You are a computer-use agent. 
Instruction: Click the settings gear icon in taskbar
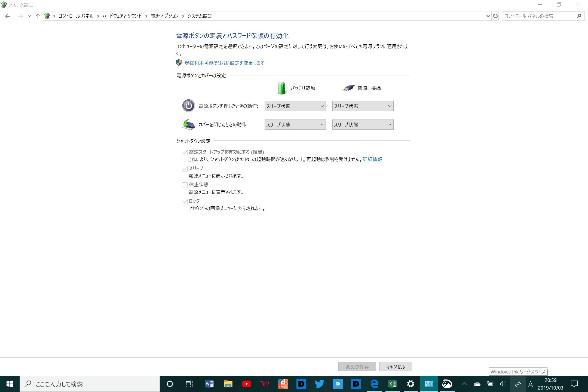(411, 384)
